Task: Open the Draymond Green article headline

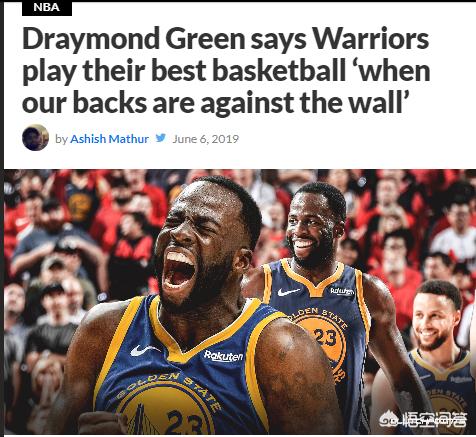Action: (x=226, y=71)
